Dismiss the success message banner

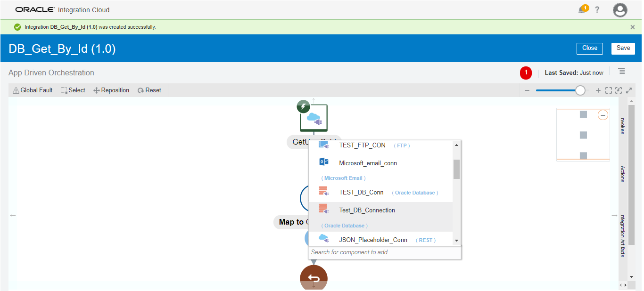(633, 27)
